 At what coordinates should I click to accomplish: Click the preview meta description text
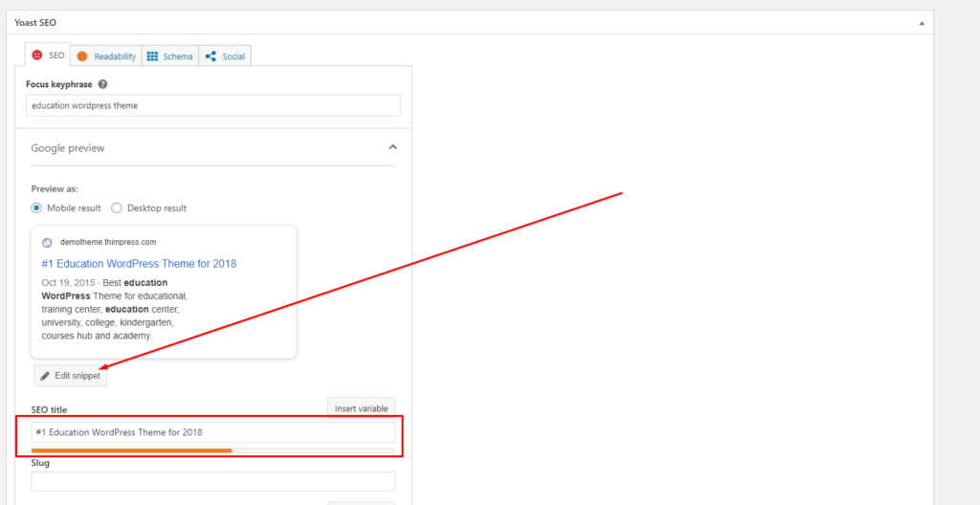click(115, 309)
